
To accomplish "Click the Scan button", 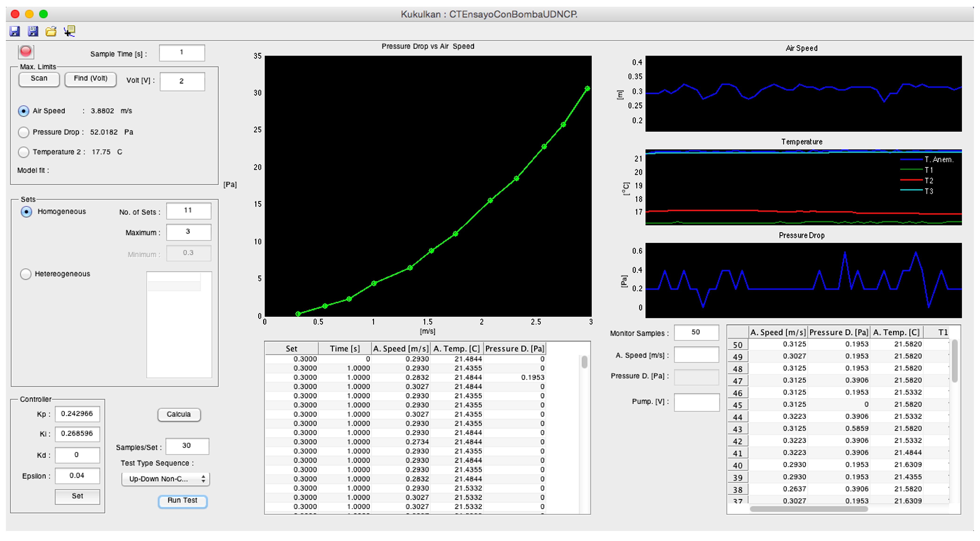I will (39, 79).
